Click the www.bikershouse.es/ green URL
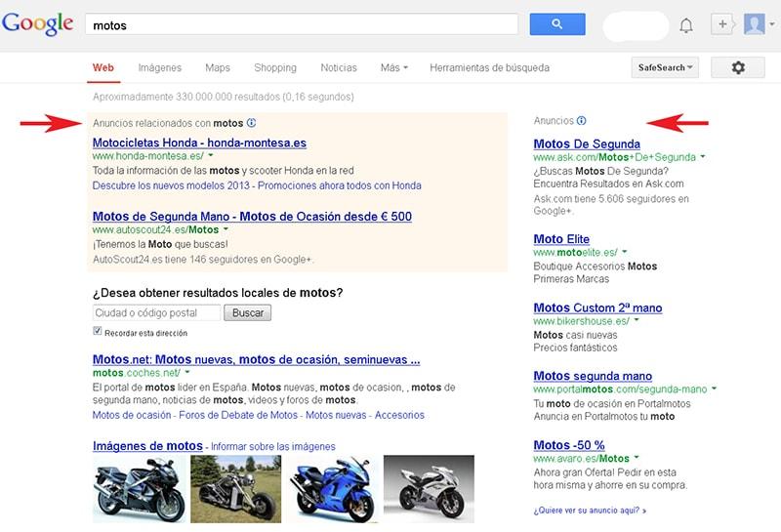Viewport: 781px width, 532px height. (x=581, y=321)
